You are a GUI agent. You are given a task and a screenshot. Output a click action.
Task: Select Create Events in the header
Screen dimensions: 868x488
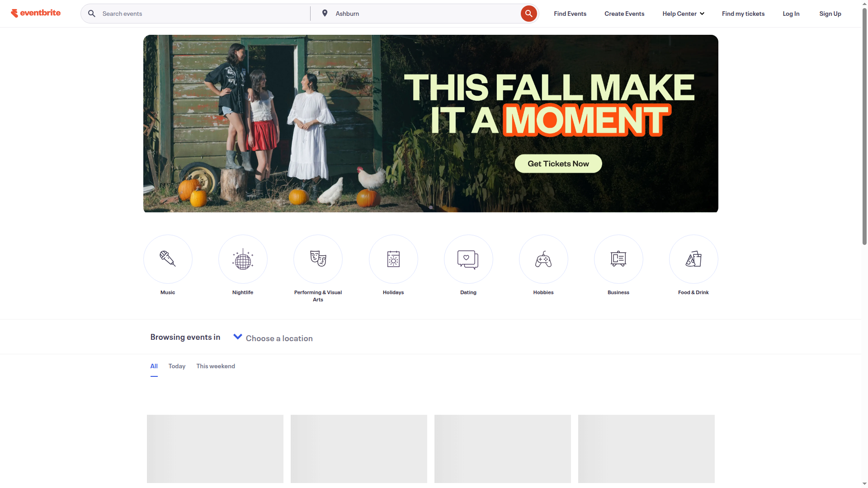[x=624, y=13]
